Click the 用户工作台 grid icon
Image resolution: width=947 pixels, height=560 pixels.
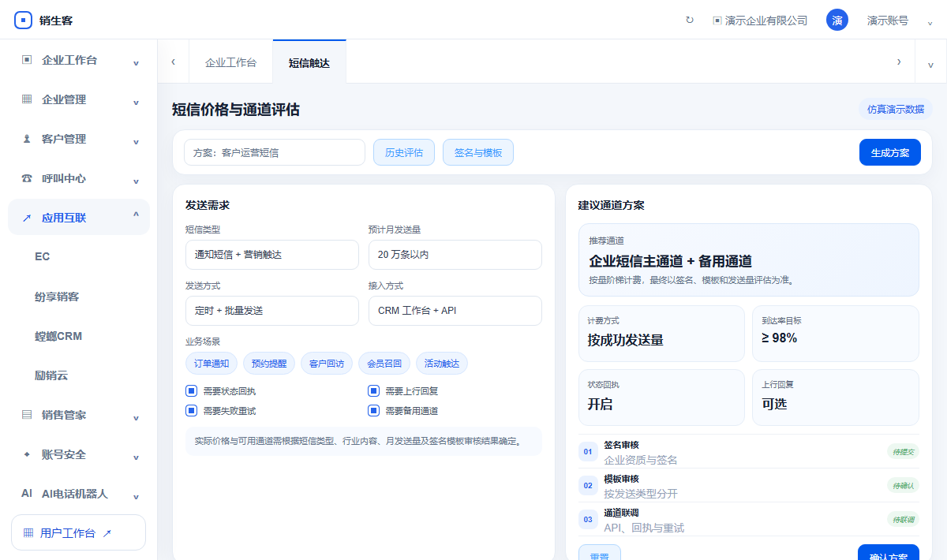tap(28, 533)
